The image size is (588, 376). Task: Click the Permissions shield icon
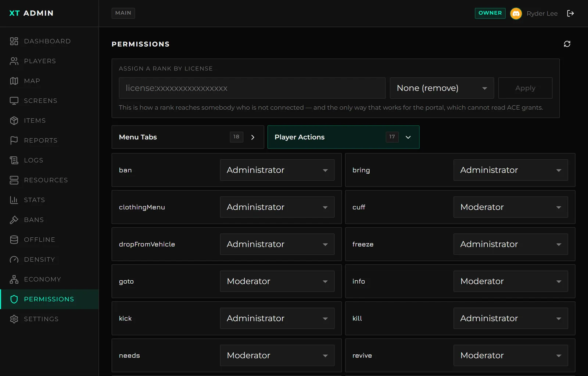click(x=14, y=299)
